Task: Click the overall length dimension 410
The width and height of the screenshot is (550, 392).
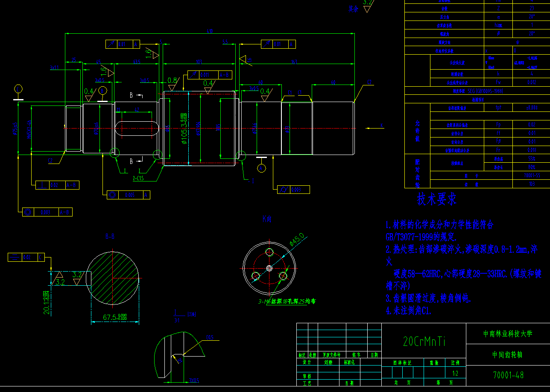Action: 210,31
